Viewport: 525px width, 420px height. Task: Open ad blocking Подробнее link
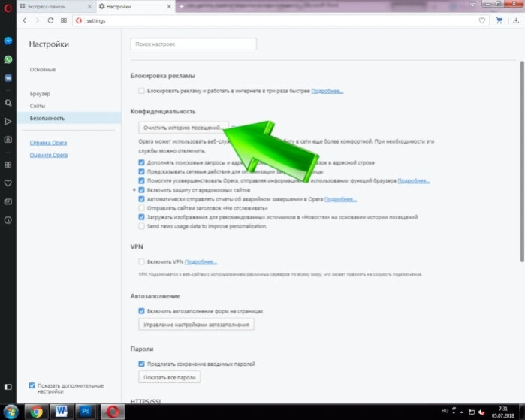pos(327,91)
